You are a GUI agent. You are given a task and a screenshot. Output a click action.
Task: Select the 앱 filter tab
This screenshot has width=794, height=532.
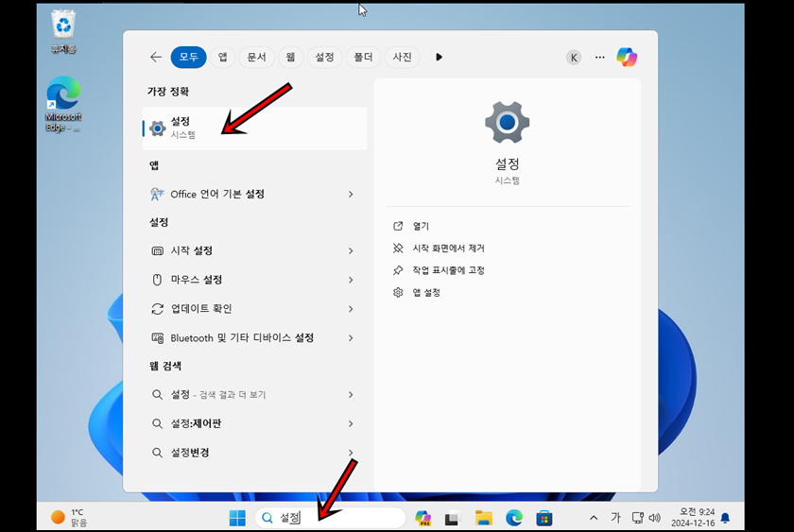click(222, 58)
